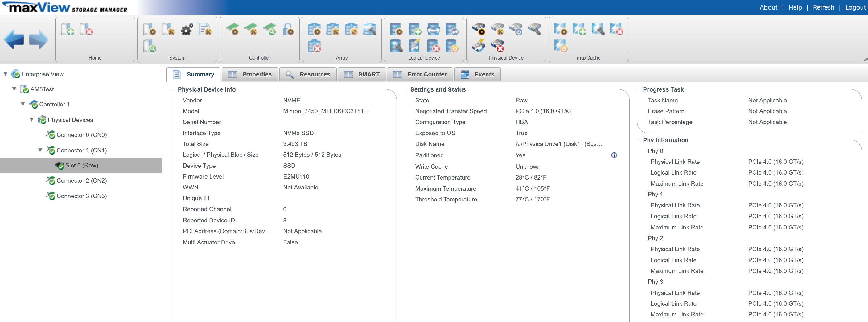Viewport: 868px width, 322px height.
Task: Click the red-X delete icon in Array group
Action: point(314,46)
